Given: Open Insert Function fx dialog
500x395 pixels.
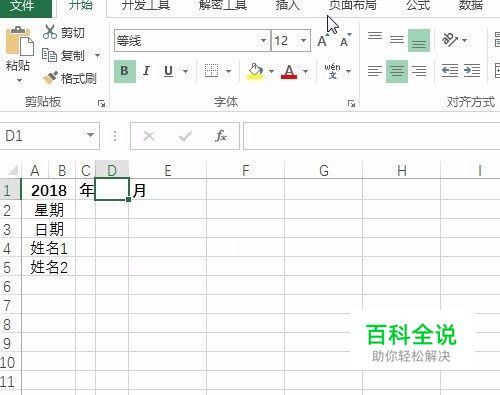Looking at the screenshot, I should click(221, 136).
